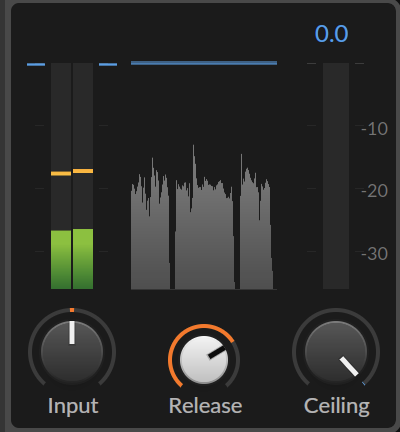This screenshot has width=400, height=432.
Task: Click the left channel input level meter
Action: 61,176
